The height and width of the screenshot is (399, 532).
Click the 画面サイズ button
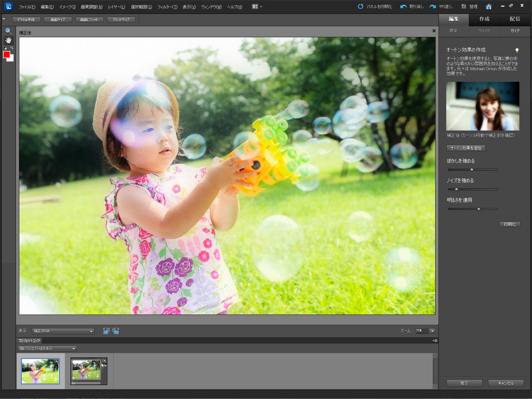(x=58, y=20)
